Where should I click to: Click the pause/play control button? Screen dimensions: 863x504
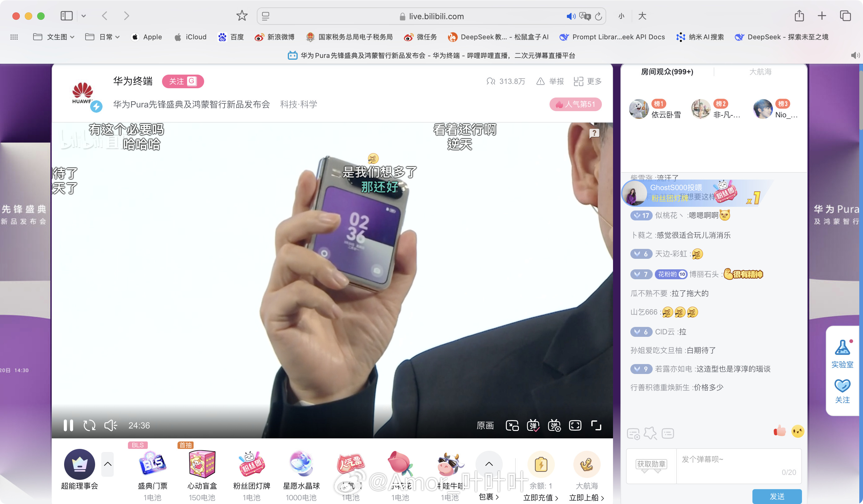pos(68,426)
